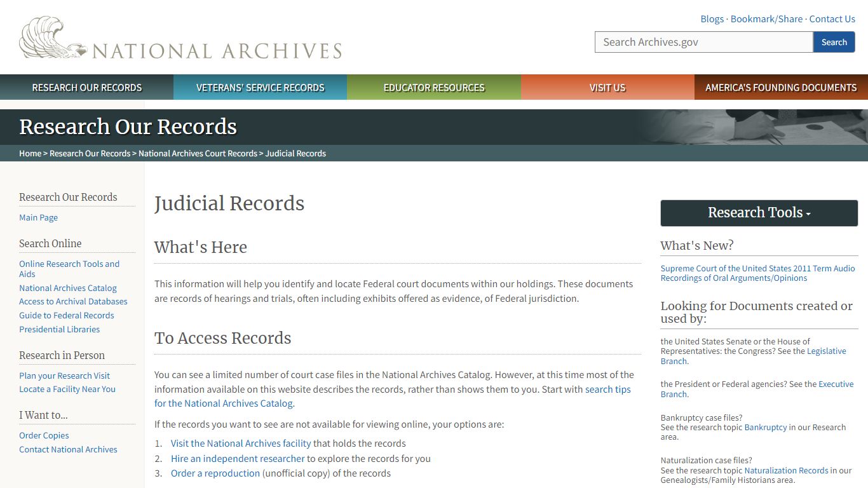The image size is (868, 488).
Task: Go to Research Our Records breadcrumb link
Action: pos(90,153)
